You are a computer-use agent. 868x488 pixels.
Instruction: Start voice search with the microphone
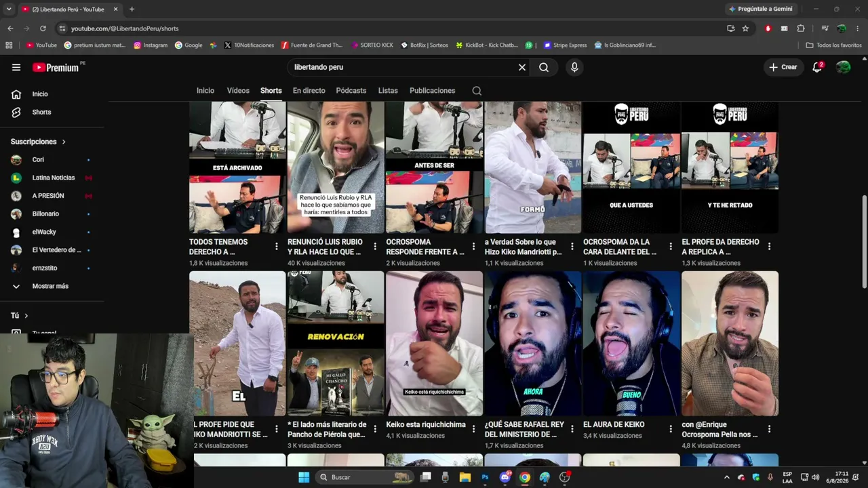(574, 67)
